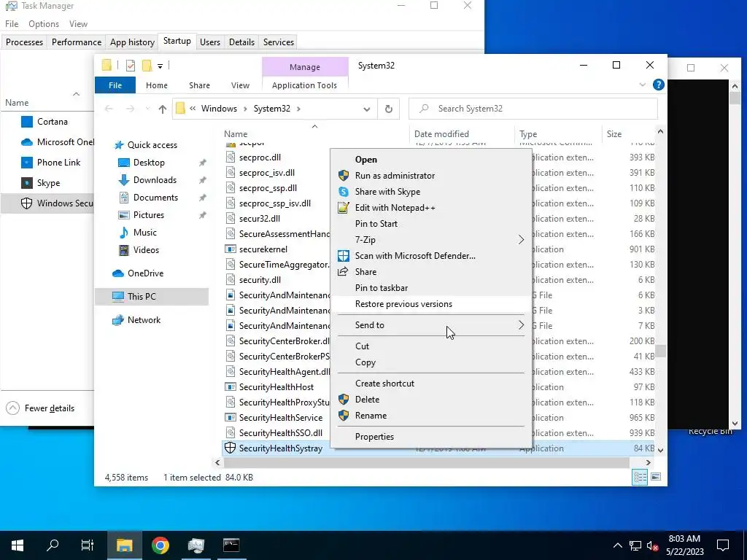Open taskbar Search magnifier
The image size is (747, 560).
coord(53,545)
